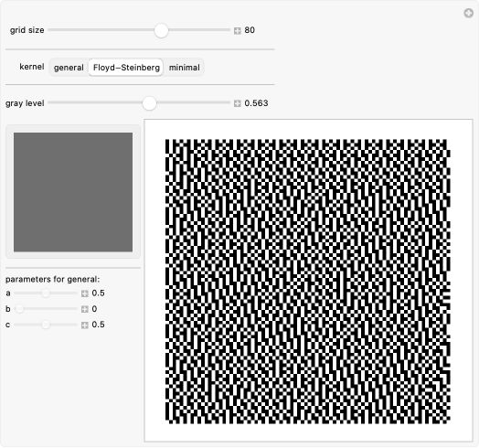Expand grid size slider controls plus icon
Viewport: 479px width, 448px height.
238,30
